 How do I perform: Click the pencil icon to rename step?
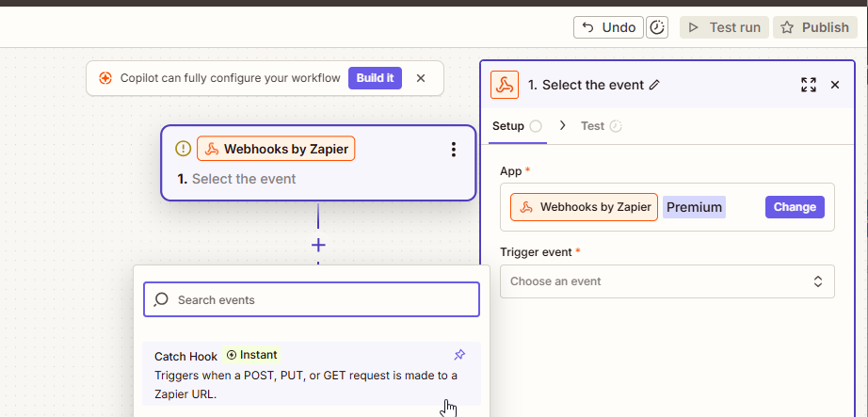click(655, 85)
